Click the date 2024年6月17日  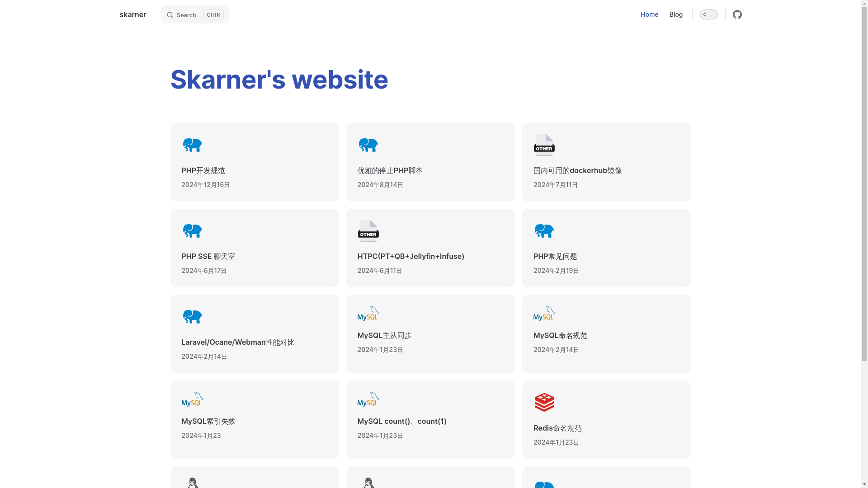(x=204, y=271)
